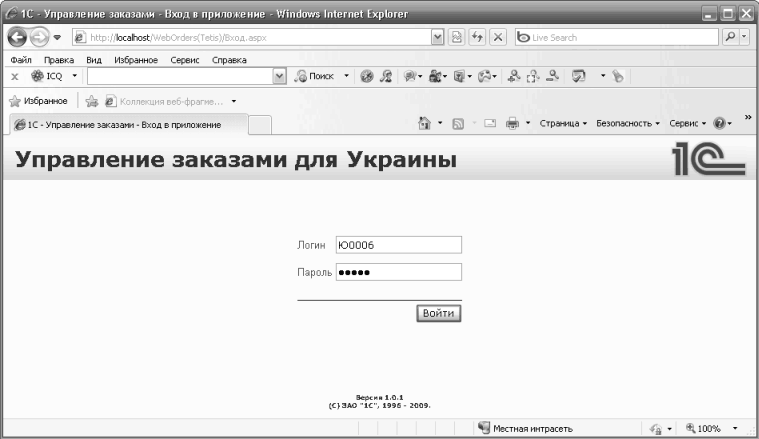759x439 pixels.
Task: Click the Print icon in command bar
Action: coord(512,123)
